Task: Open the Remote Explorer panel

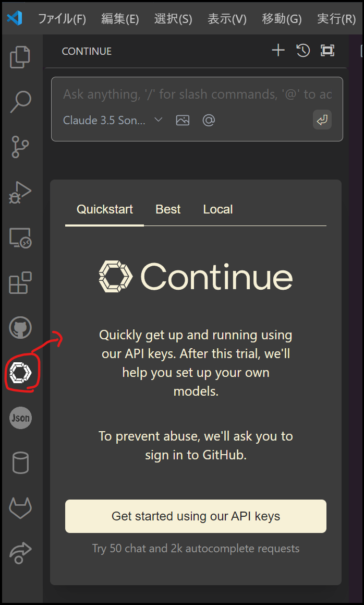Action: click(x=20, y=238)
